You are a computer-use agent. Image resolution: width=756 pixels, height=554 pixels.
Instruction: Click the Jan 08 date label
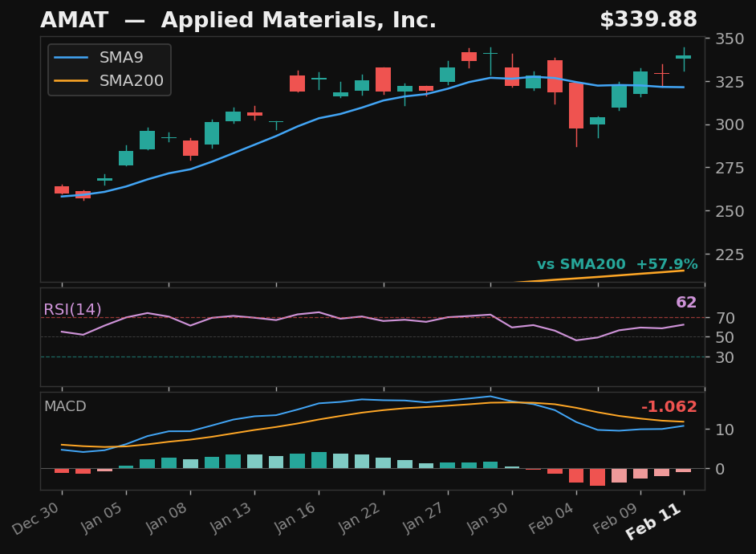click(x=165, y=519)
